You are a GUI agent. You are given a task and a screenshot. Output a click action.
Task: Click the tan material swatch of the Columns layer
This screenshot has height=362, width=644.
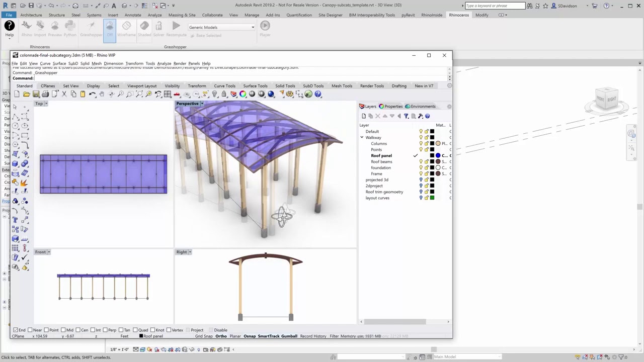(438, 144)
